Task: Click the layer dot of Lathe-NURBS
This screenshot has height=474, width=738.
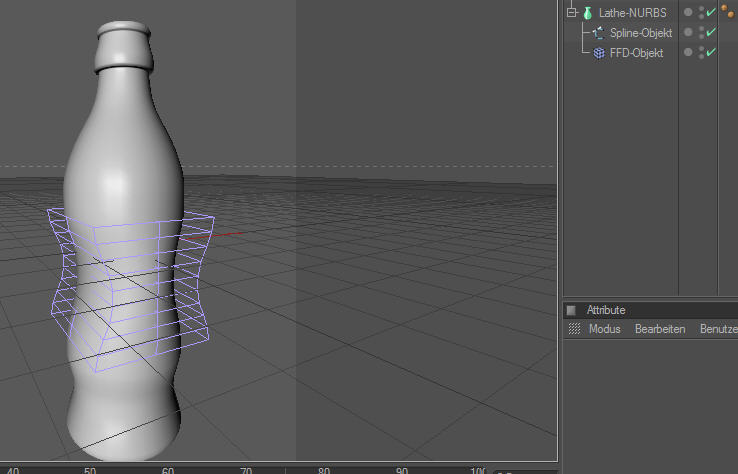Action: click(x=688, y=12)
